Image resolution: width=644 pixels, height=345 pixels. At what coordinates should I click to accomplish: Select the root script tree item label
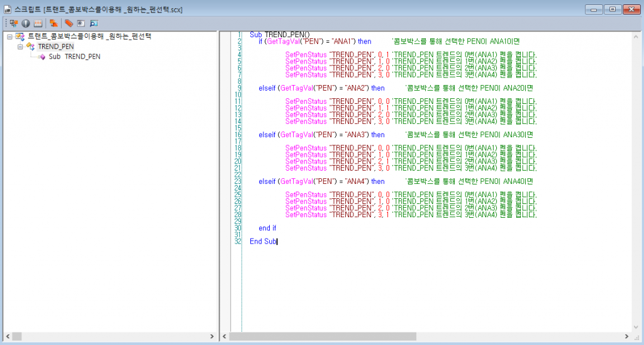[89, 36]
